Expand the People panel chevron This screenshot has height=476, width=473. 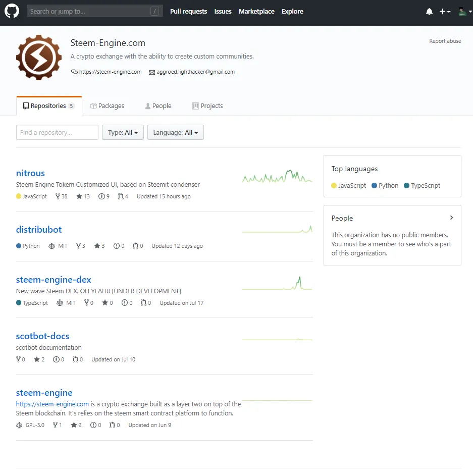pos(451,218)
